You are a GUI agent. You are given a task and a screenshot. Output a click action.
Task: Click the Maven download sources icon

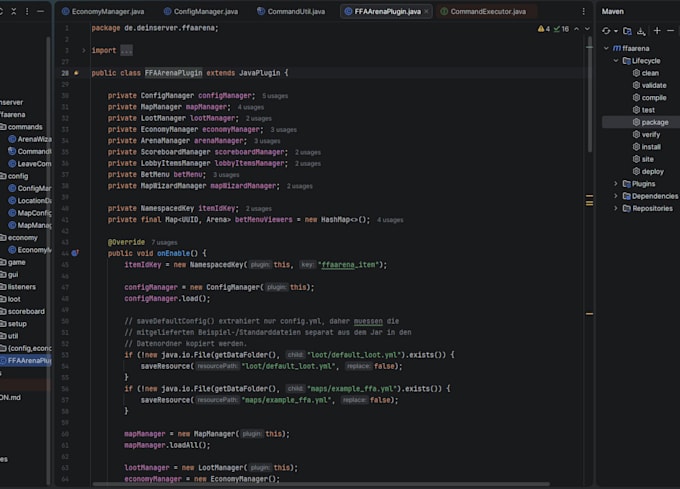click(641, 30)
